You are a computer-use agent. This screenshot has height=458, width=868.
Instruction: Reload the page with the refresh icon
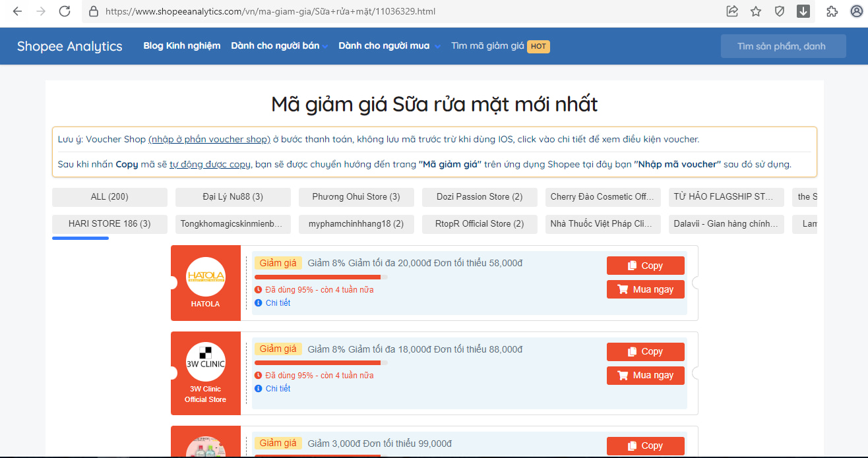(x=65, y=11)
